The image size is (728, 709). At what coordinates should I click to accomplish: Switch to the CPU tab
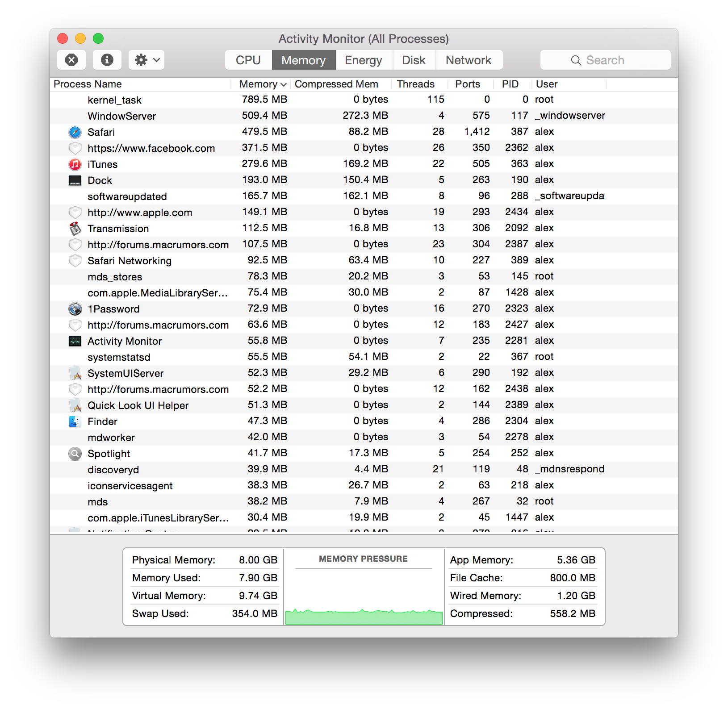pyautogui.click(x=248, y=60)
